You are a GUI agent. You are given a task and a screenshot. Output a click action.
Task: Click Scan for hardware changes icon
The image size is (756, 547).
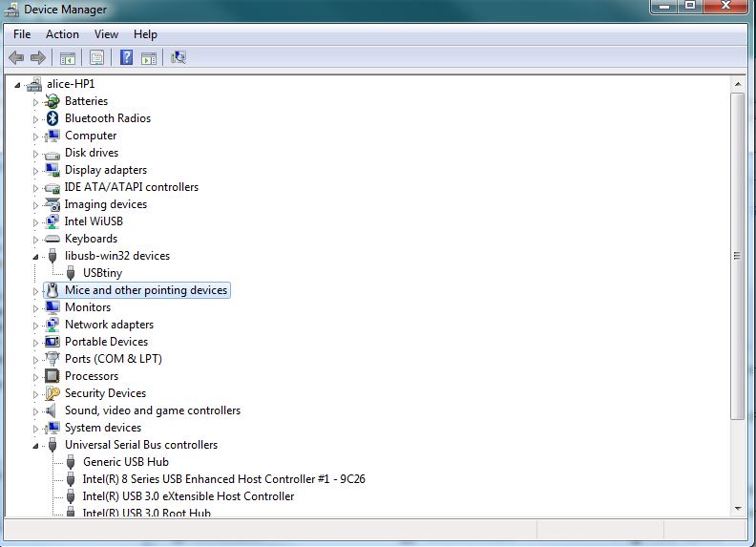(x=178, y=57)
